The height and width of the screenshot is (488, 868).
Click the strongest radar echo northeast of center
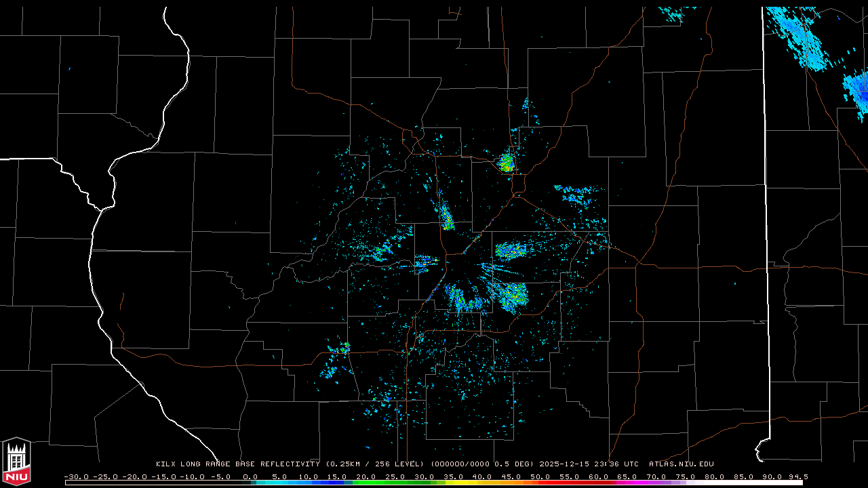pos(506,163)
